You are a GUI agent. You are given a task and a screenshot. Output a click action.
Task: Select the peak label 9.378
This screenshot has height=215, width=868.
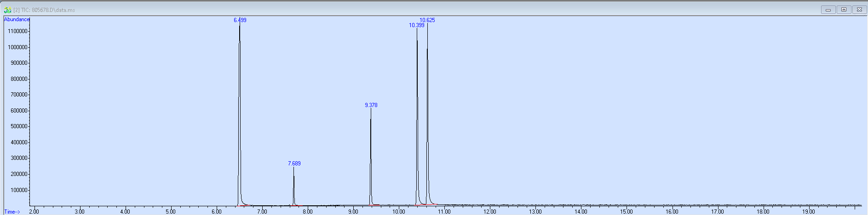371,105
